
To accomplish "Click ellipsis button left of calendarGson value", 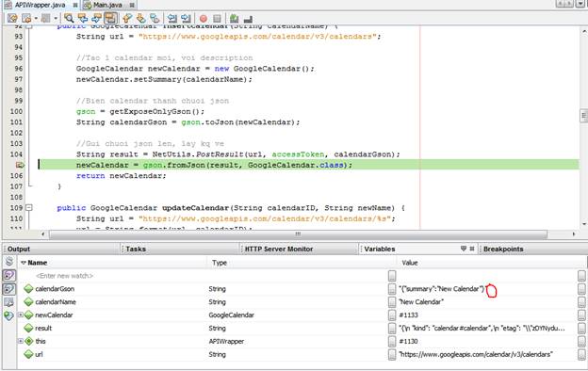I will 392,289.
